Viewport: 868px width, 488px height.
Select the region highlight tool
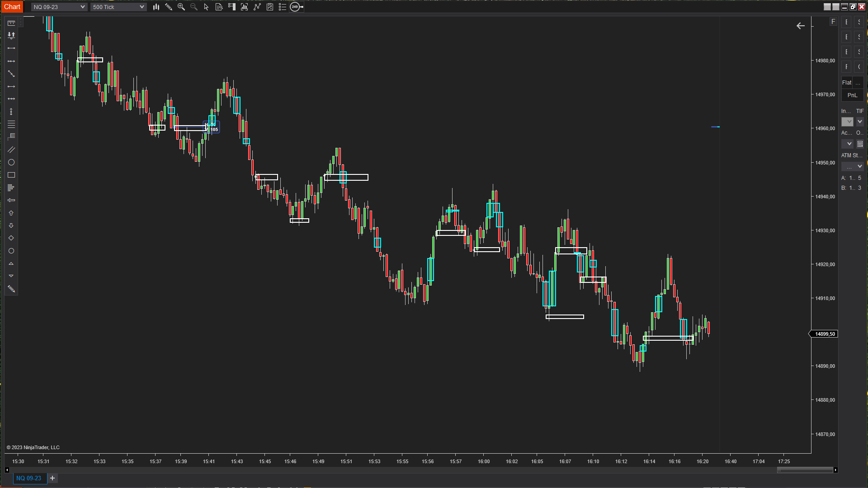pyautogui.click(x=11, y=200)
